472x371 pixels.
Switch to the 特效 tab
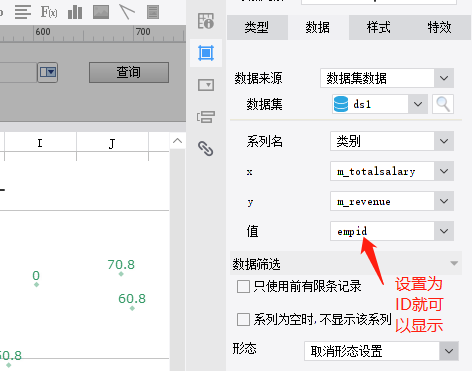440,27
